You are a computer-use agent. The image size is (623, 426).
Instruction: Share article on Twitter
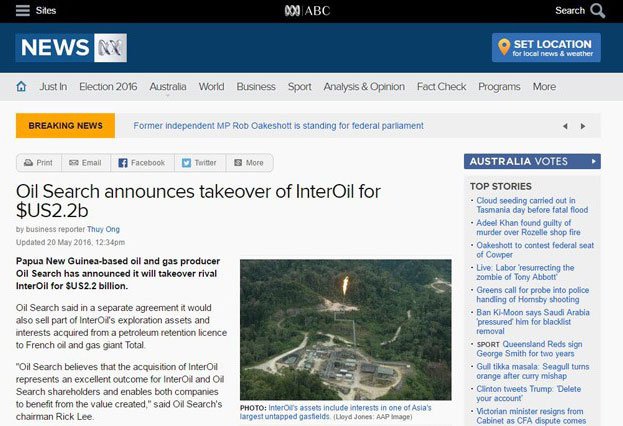(x=199, y=163)
